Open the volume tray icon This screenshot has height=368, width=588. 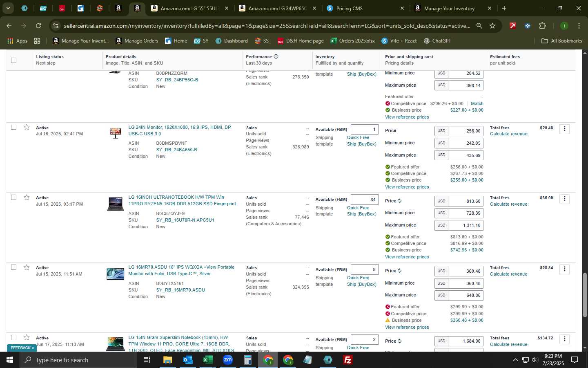click(x=535, y=360)
